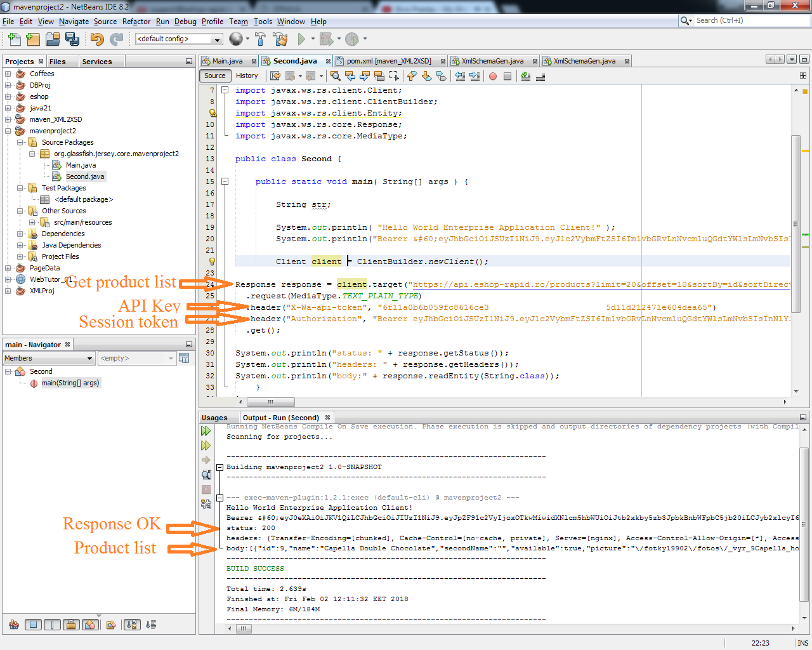Click the Redo arrow icon

pyautogui.click(x=116, y=39)
